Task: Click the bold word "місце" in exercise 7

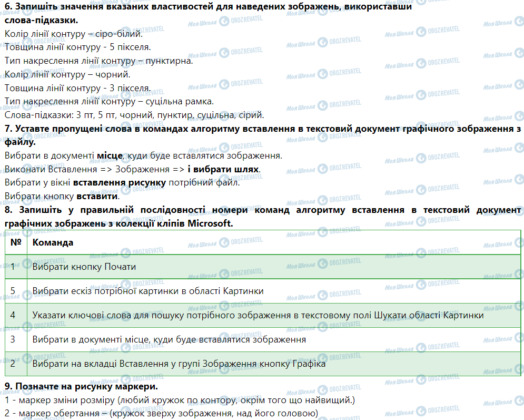Action: (x=110, y=156)
